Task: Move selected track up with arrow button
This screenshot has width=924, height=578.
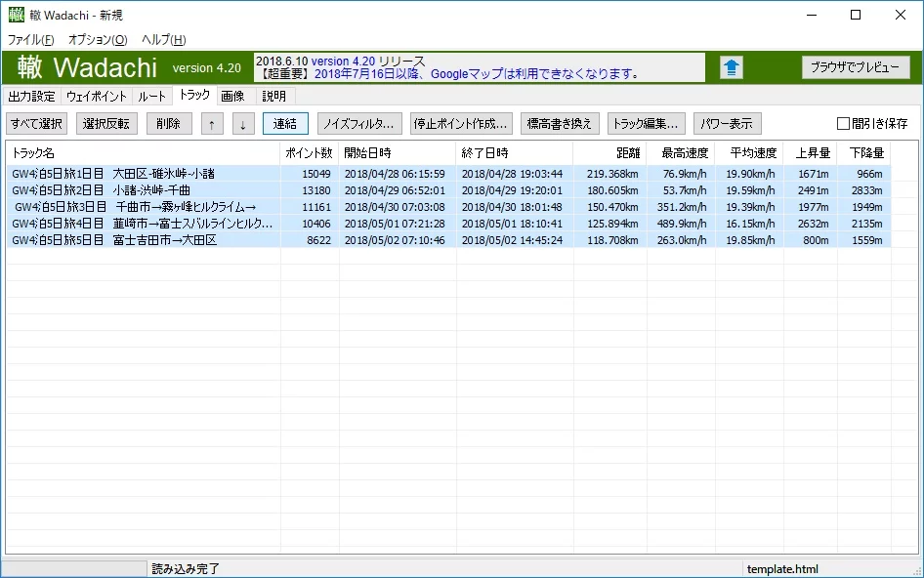Action: [212, 124]
